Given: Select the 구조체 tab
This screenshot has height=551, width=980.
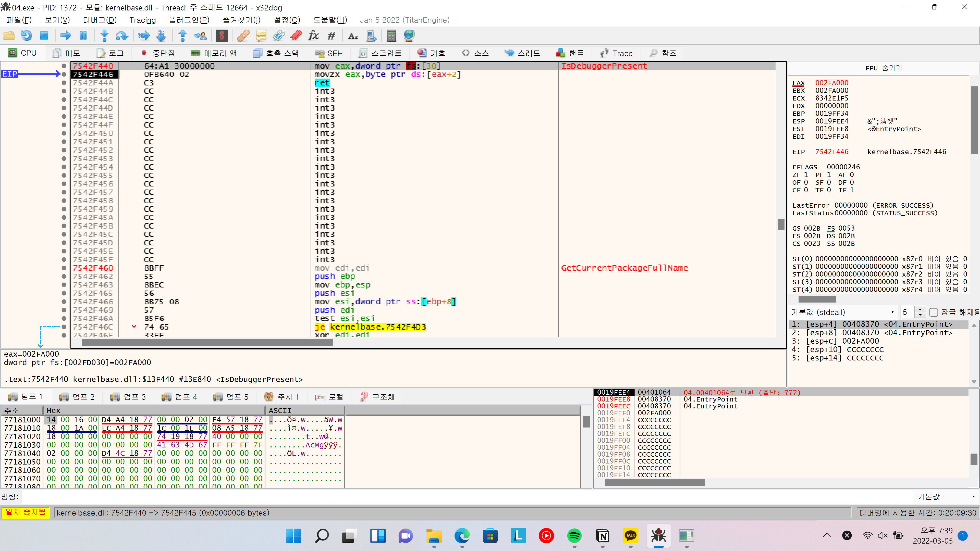Looking at the screenshot, I should click(377, 397).
